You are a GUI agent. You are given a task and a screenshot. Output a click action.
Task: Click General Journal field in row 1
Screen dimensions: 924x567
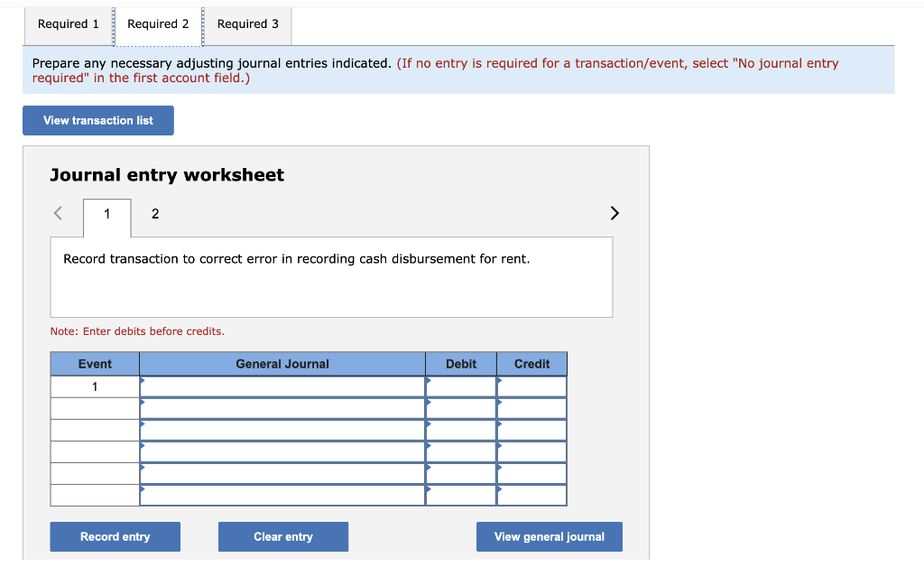tap(282, 386)
